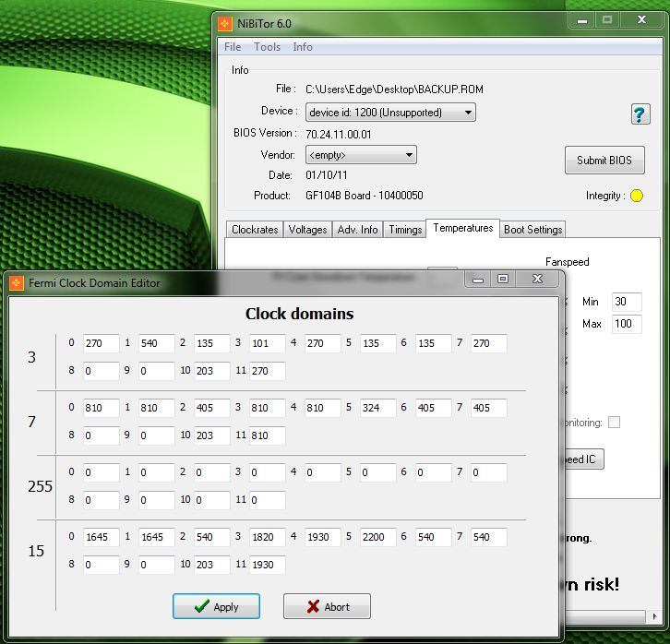Switch to the Timings tab

[405, 230]
